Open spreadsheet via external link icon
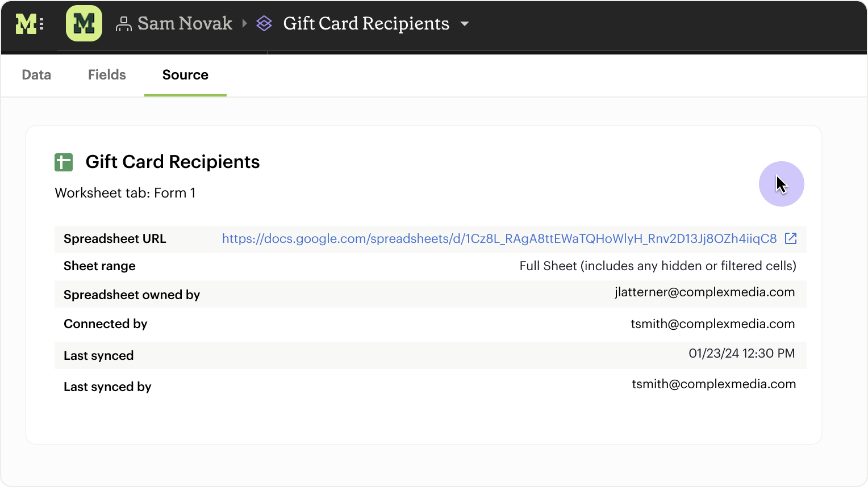 click(791, 238)
